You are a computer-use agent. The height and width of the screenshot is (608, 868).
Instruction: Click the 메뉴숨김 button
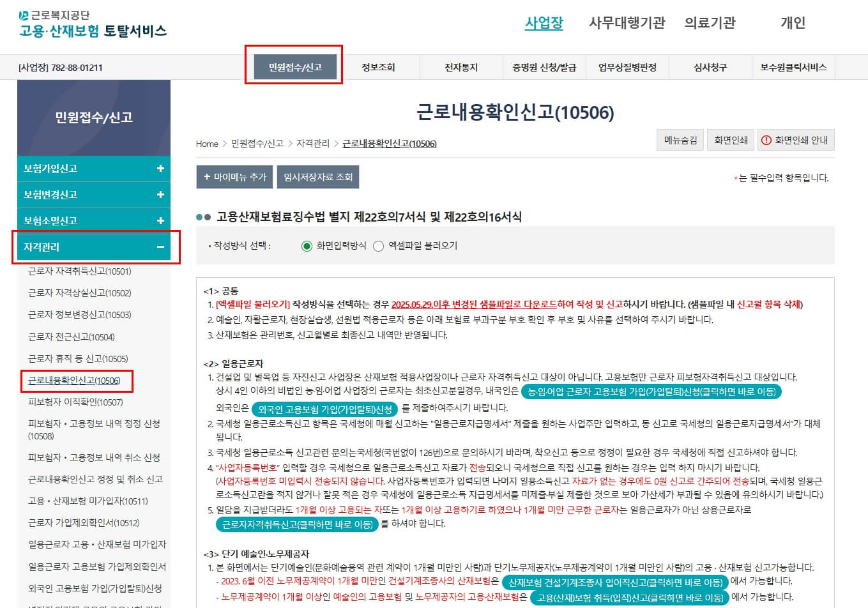[x=680, y=140]
